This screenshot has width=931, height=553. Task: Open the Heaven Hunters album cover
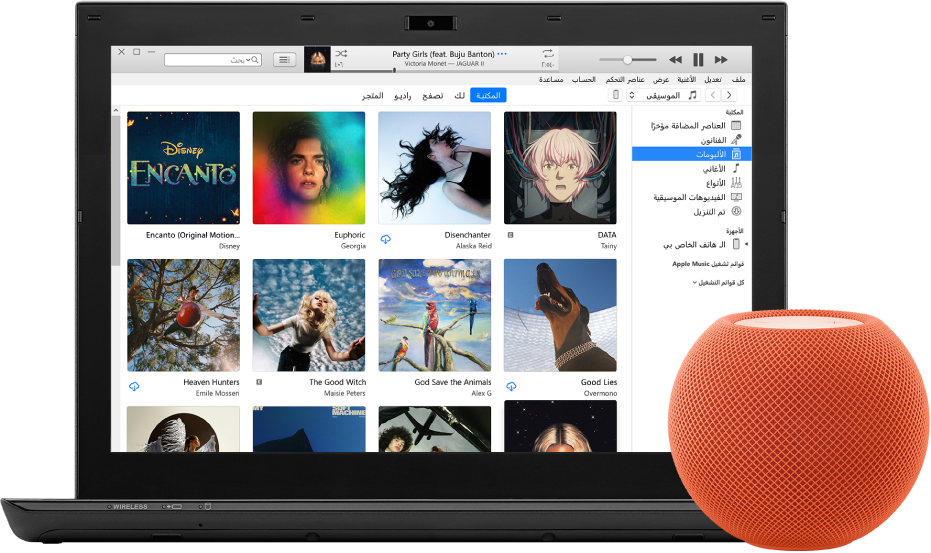[x=183, y=315]
